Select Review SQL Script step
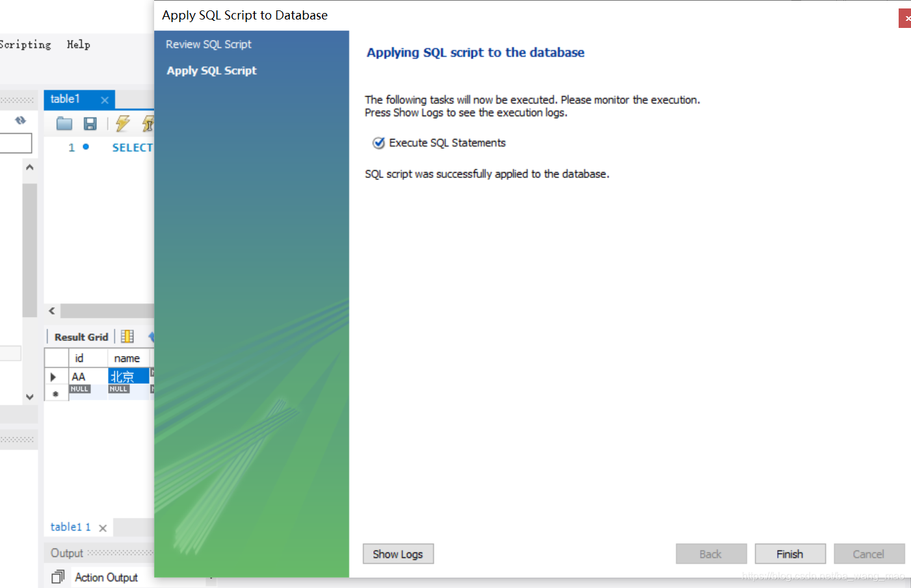The image size is (911, 588). [x=209, y=44]
